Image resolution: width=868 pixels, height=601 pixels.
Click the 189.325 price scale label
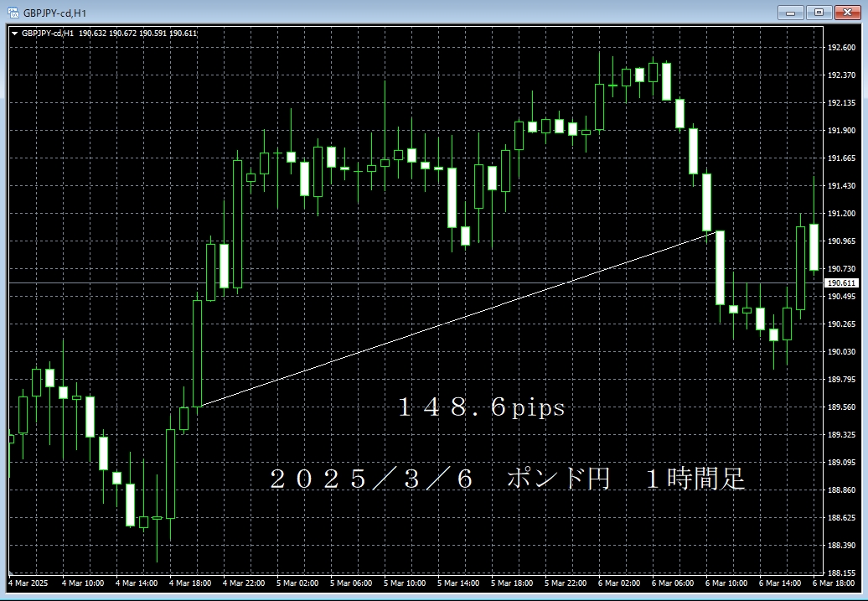point(841,435)
